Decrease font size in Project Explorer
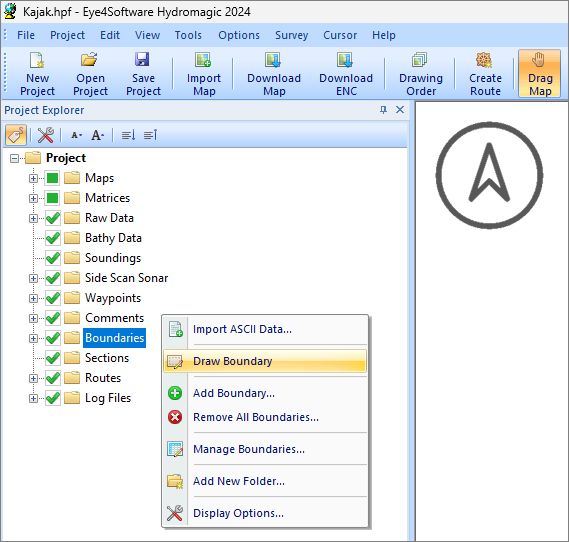 pyautogui.click(x=76, y=135)
